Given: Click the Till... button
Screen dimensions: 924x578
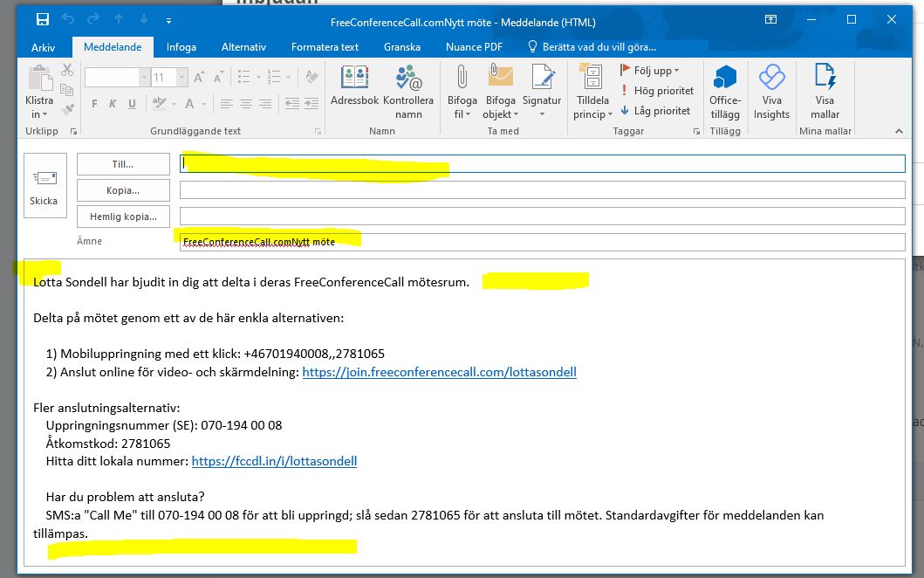Looking at the screenshot, I should pos(123,164).
